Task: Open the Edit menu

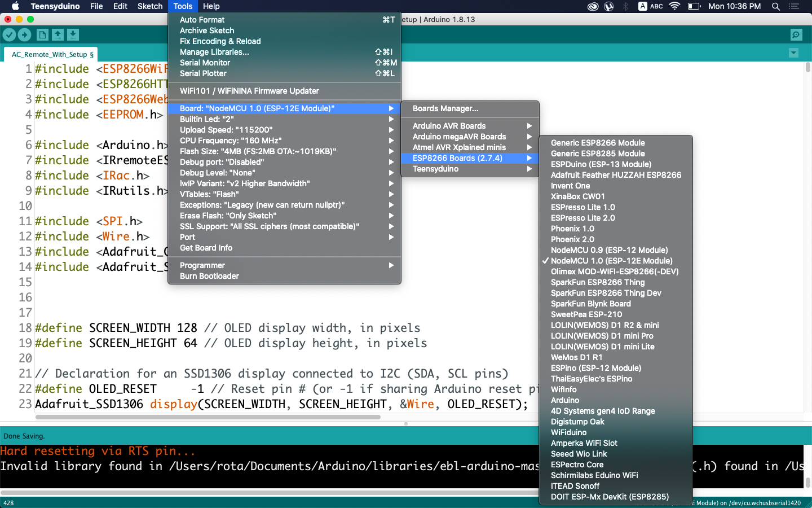Action: tap(120, 6)
